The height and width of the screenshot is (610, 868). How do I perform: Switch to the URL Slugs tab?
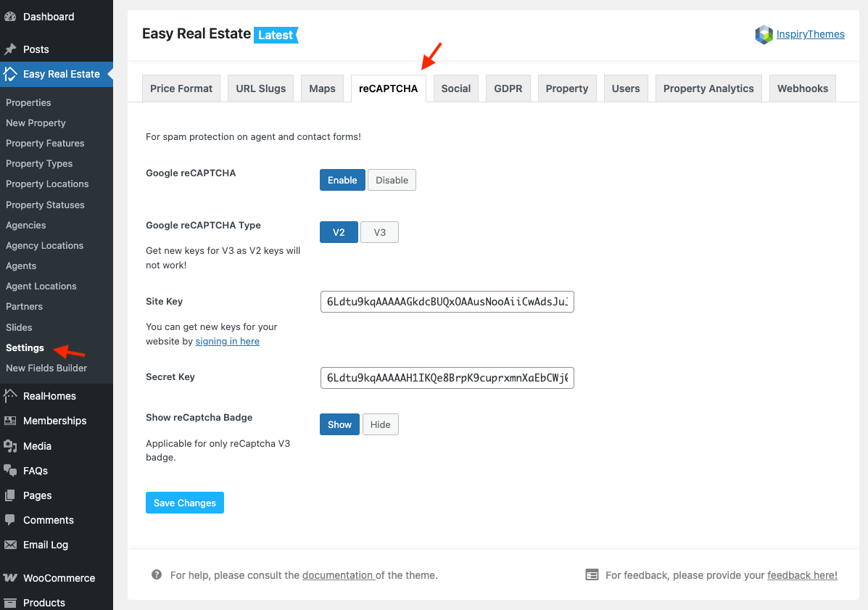[261, 88]
